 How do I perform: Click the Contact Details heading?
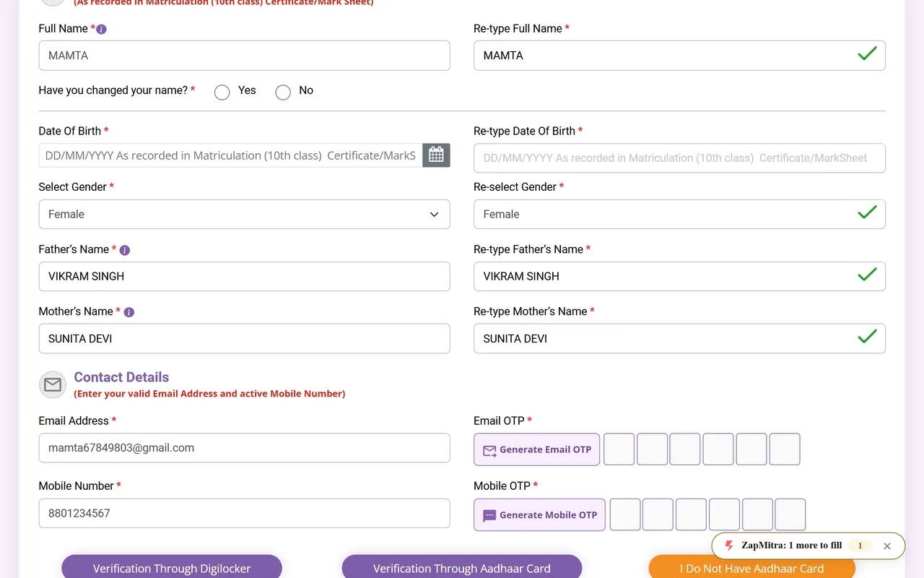coord(121,377)
